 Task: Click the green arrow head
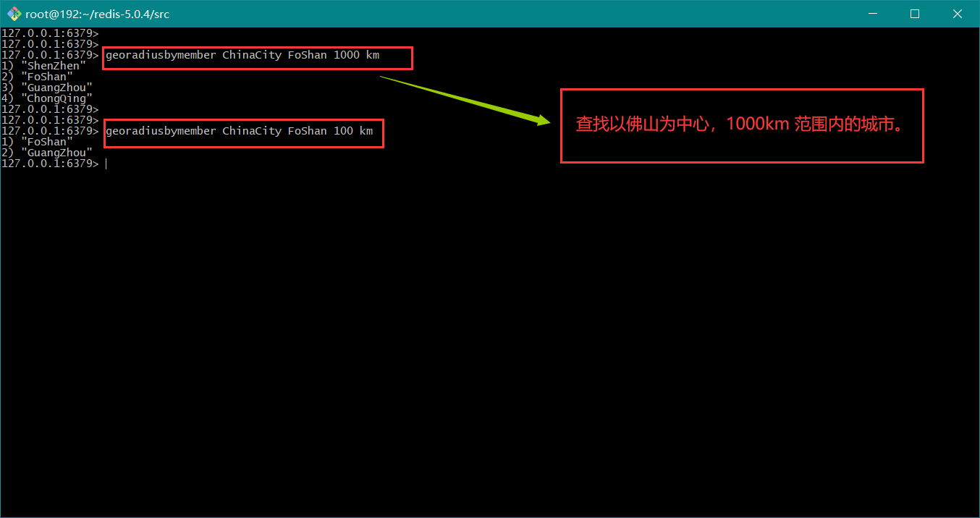(543, 120)
